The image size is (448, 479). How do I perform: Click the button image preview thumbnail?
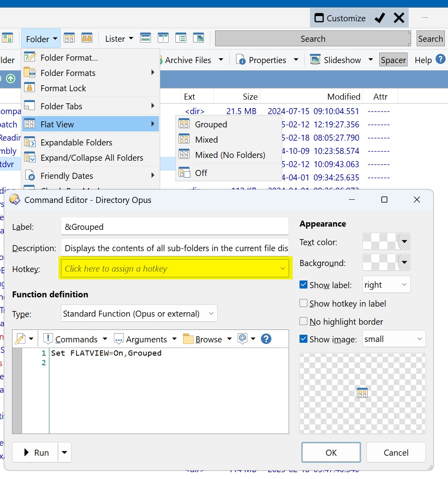click(362, 393)
